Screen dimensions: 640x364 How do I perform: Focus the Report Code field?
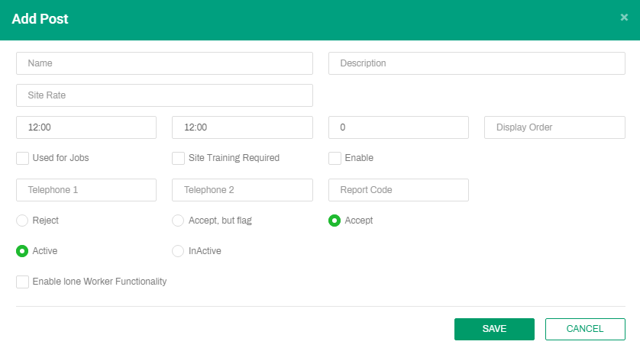click(x=398, y=190)
